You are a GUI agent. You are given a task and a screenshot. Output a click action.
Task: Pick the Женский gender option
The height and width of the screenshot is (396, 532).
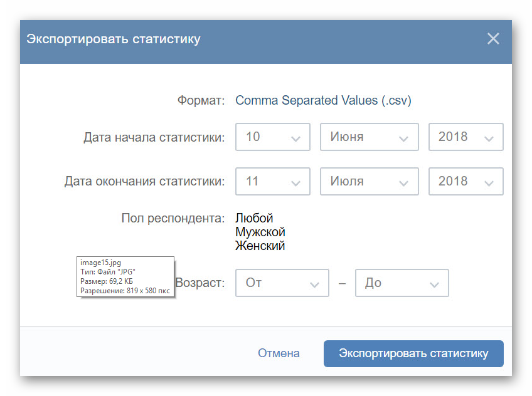(x=260, y=246)
